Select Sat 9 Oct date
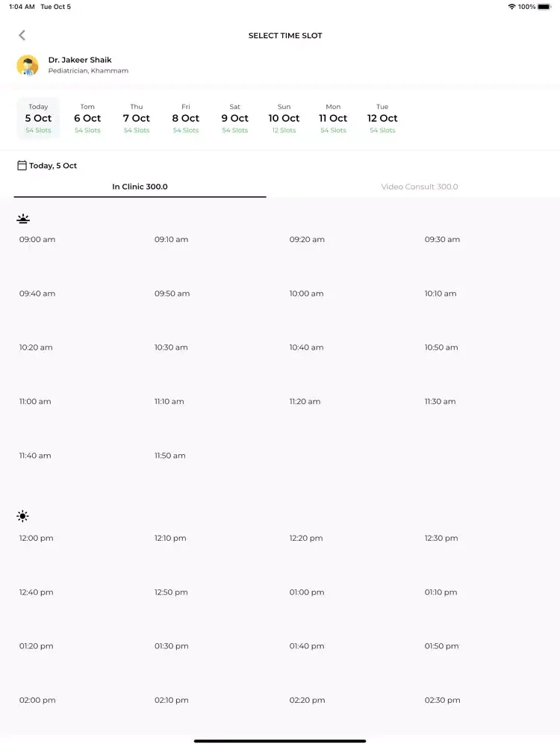Viewport: 560px width, 747px height. click(x=234, y=118)
